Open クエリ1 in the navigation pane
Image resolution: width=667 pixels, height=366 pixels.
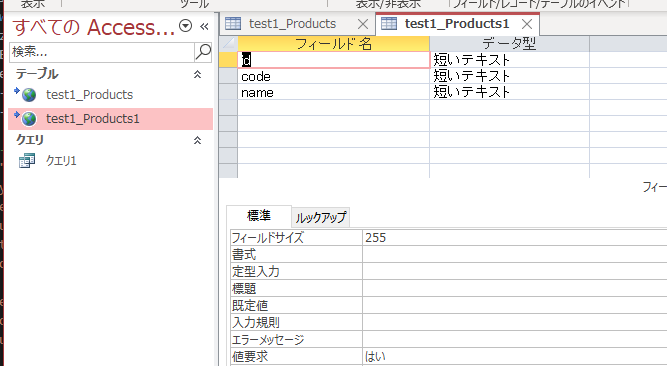61,161
